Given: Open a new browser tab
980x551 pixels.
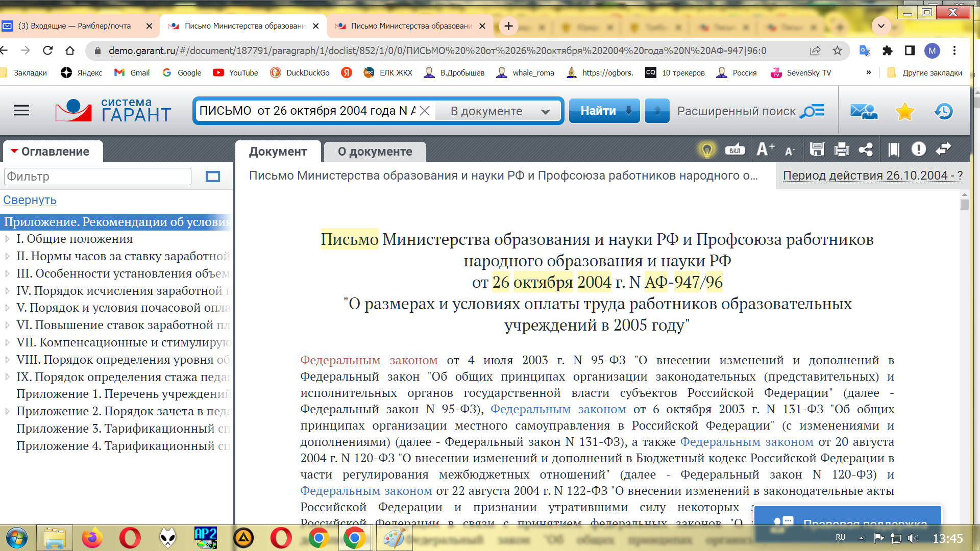Looking at the screenshot, I should point(508,26).
